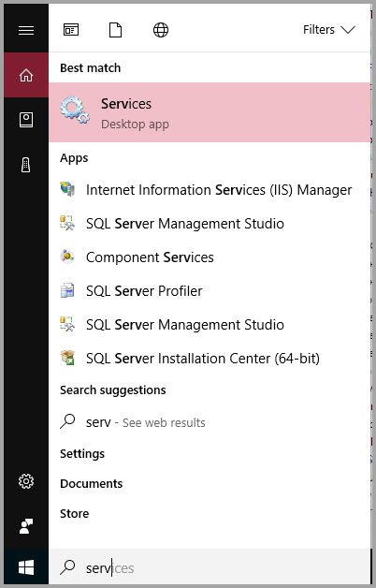Launch Internet Information Services (IIS) Manager
Image resolution: width=376 pixels, height=588 pixels.
click(210, 190)
